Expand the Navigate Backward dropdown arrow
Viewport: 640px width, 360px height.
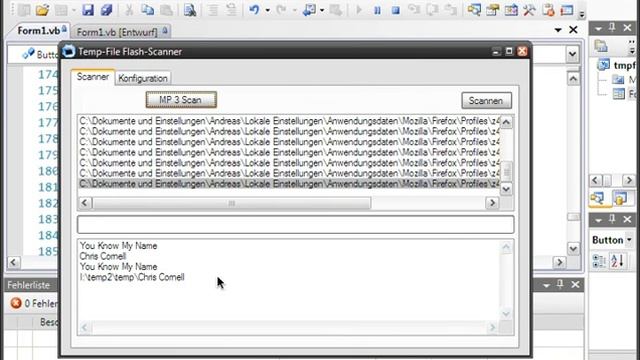pos(322,10)
